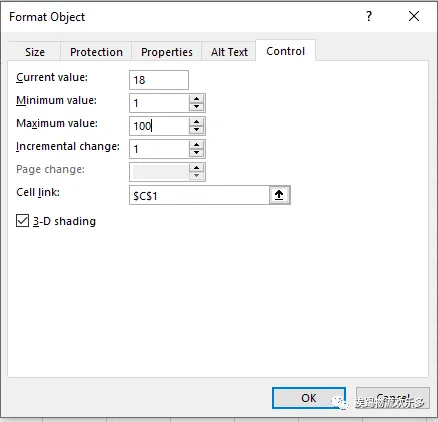Increase Minimum value with up arrow
This screenshot has height=422, width=438.
click(197, 99)
